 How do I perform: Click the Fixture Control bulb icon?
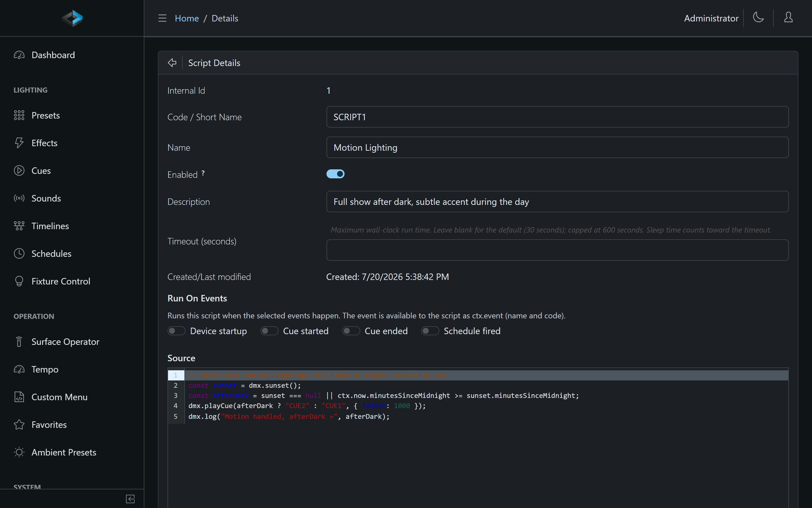[x=19, y=281]
